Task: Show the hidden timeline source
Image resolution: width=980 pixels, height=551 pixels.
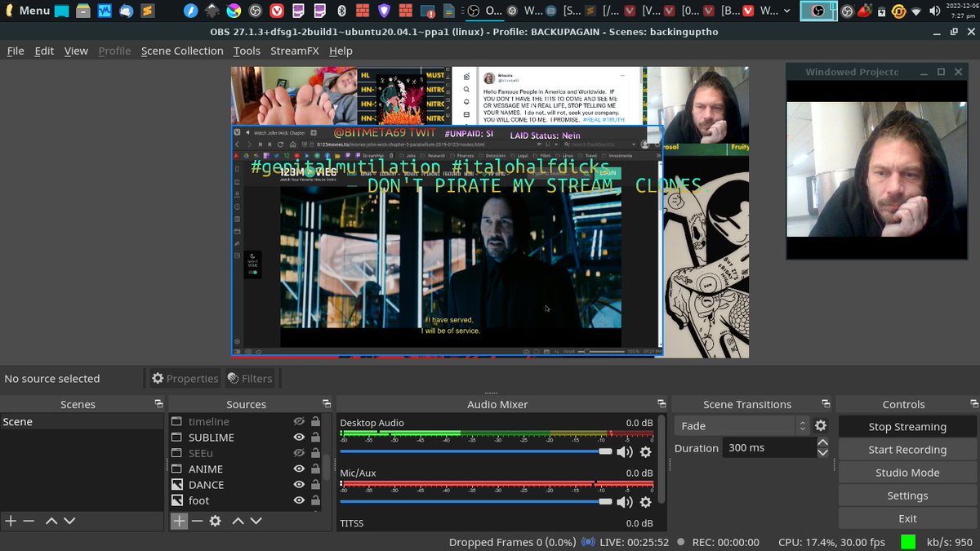Action: pyautogui.click(x=299, y=421)
